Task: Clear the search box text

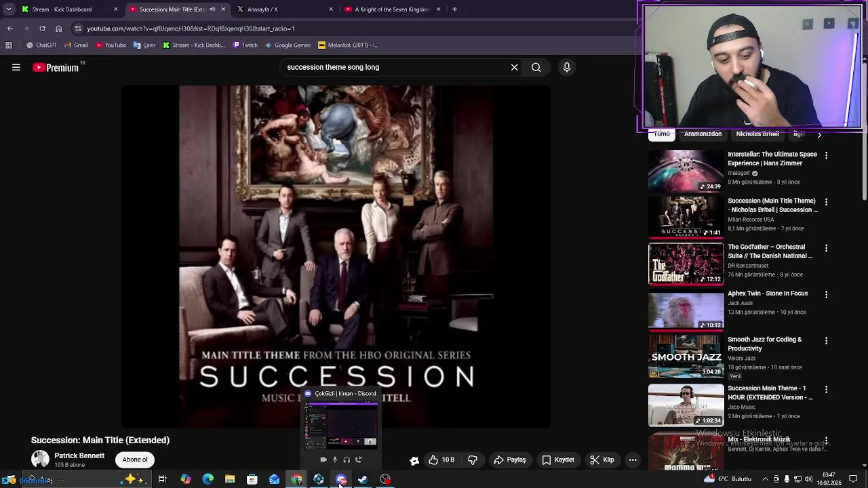Action: 514,67
